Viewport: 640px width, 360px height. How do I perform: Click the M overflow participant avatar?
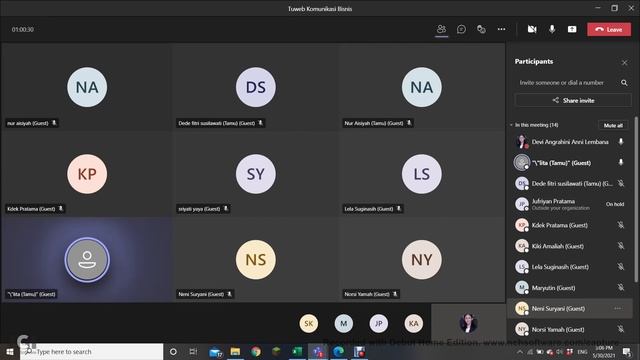pos(344,323)
